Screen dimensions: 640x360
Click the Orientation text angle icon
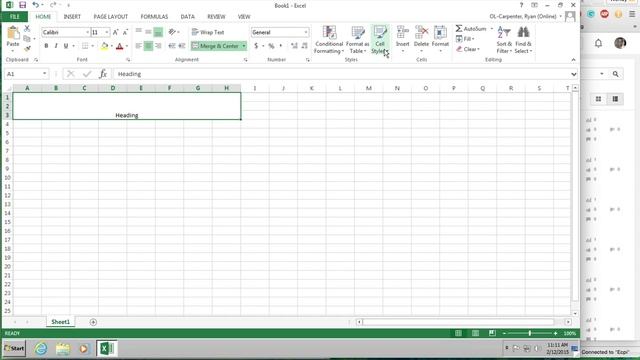pyautogui.click(x=172, y=32)
